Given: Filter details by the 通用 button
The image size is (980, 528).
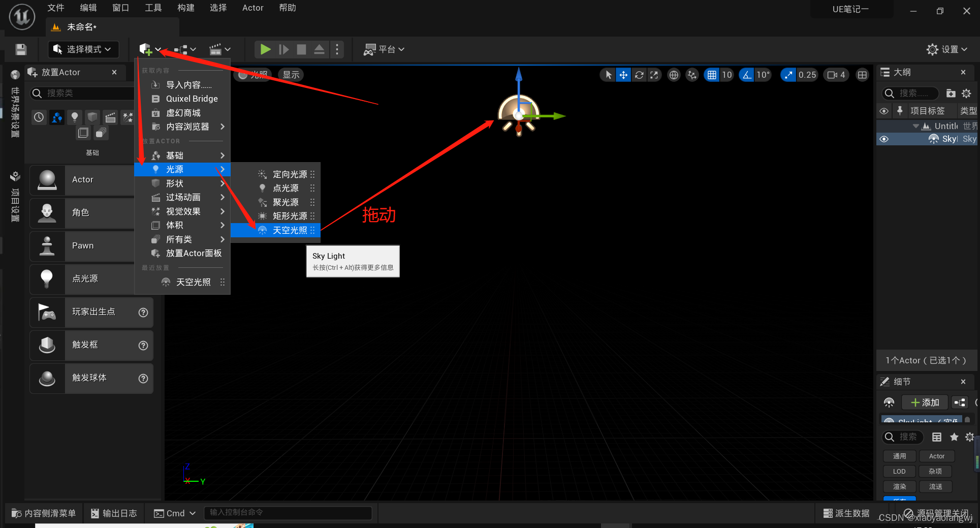Looking at the screenshot, I should (900, 456).
